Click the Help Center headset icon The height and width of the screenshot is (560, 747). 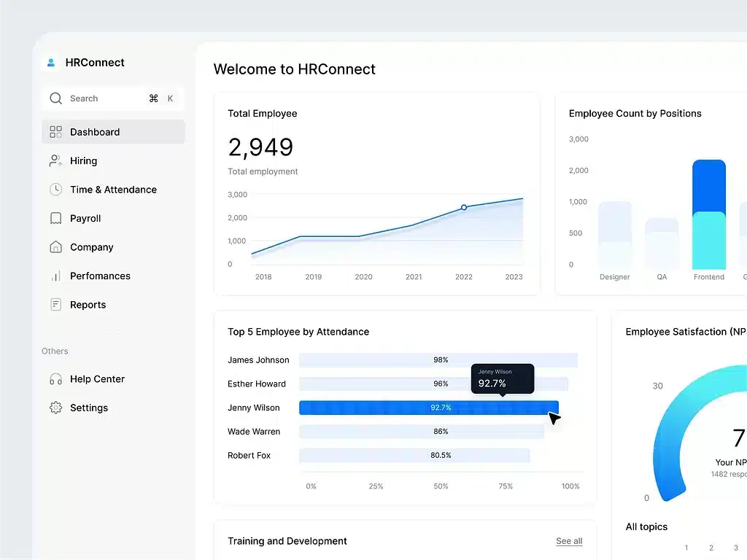[x=55, y=379]
